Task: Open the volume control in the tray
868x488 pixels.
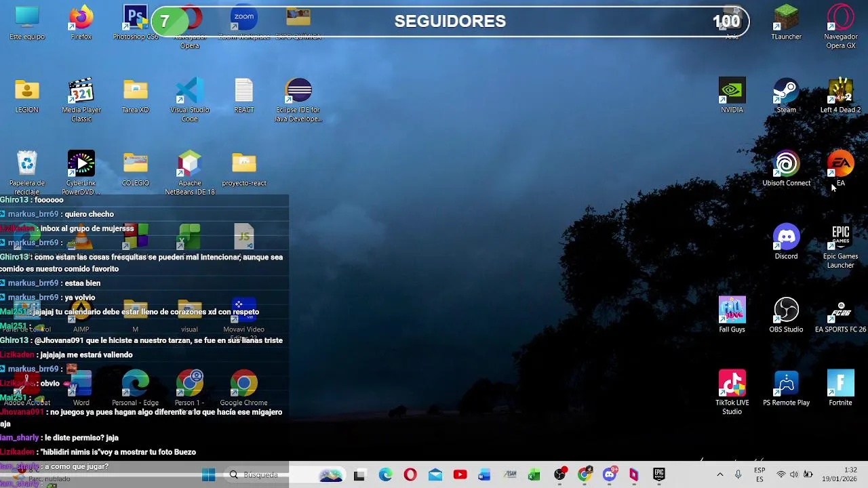Action: point(794,475)
